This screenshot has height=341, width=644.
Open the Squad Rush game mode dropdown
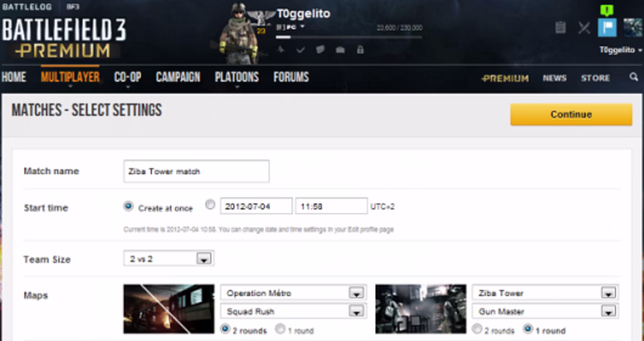coord(293,311)
